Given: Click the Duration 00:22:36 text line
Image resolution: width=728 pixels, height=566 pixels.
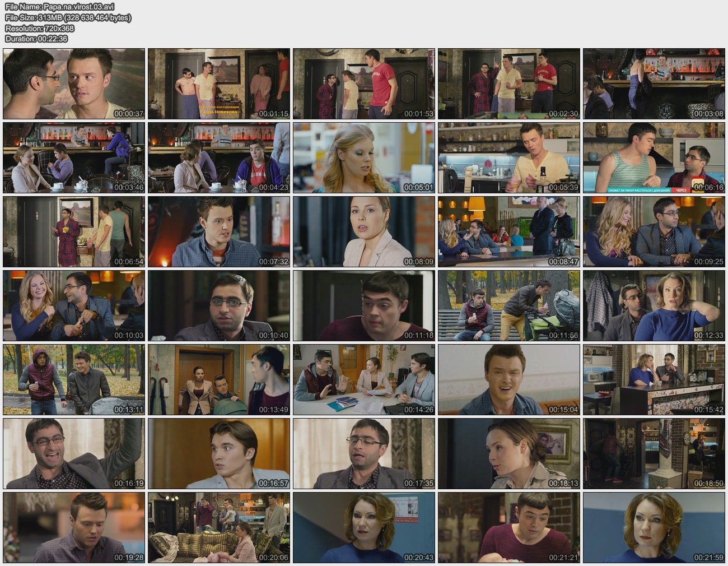Looking at the screenshot, I should click(x=36, y=39).
